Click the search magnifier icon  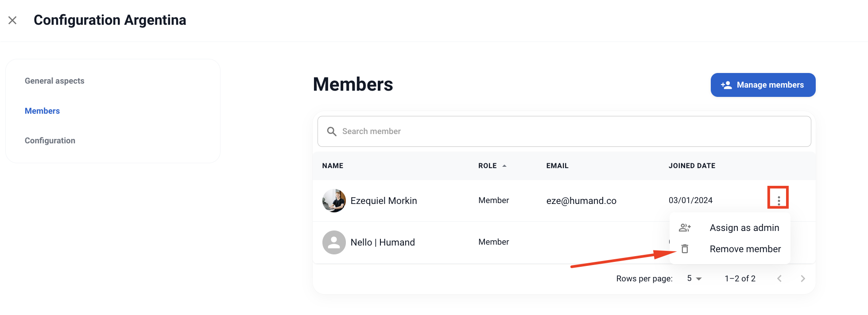coord(331,131)
